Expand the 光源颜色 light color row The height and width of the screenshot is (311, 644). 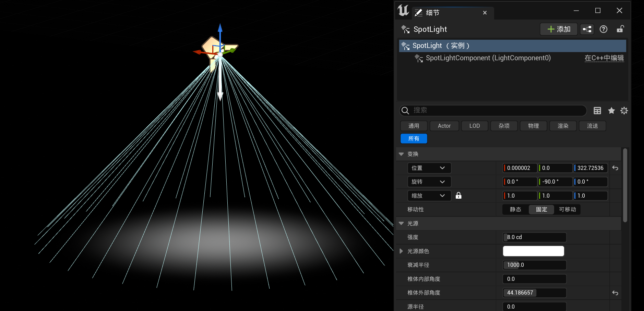(x=401, y=251)
